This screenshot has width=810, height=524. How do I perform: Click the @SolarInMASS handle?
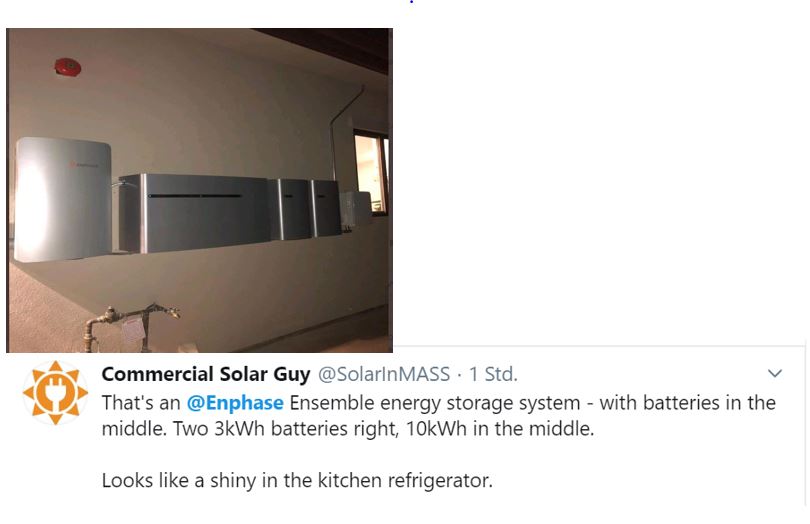click(383, 374)
